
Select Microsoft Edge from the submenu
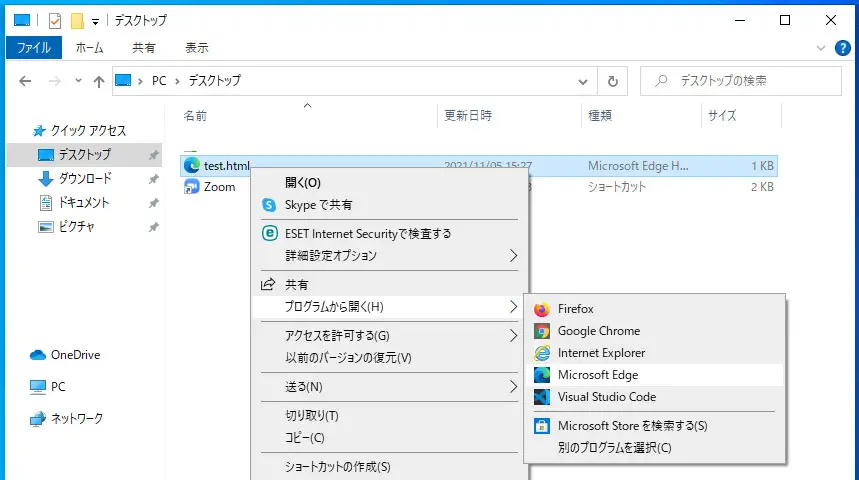654,375
